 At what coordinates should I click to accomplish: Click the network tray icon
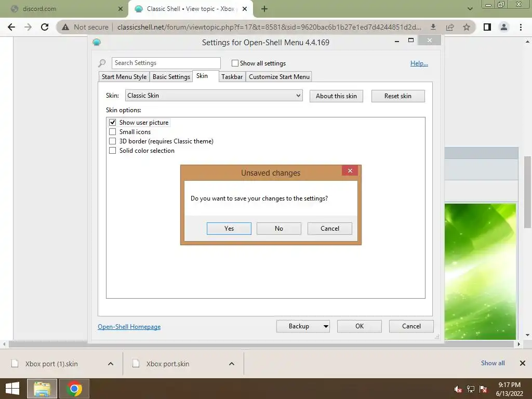pos(471,389)
